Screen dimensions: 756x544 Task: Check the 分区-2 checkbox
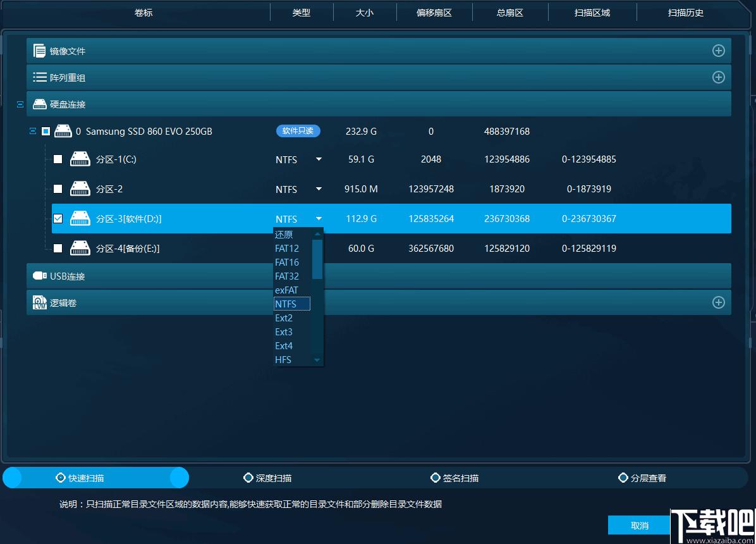click(58, 189)
